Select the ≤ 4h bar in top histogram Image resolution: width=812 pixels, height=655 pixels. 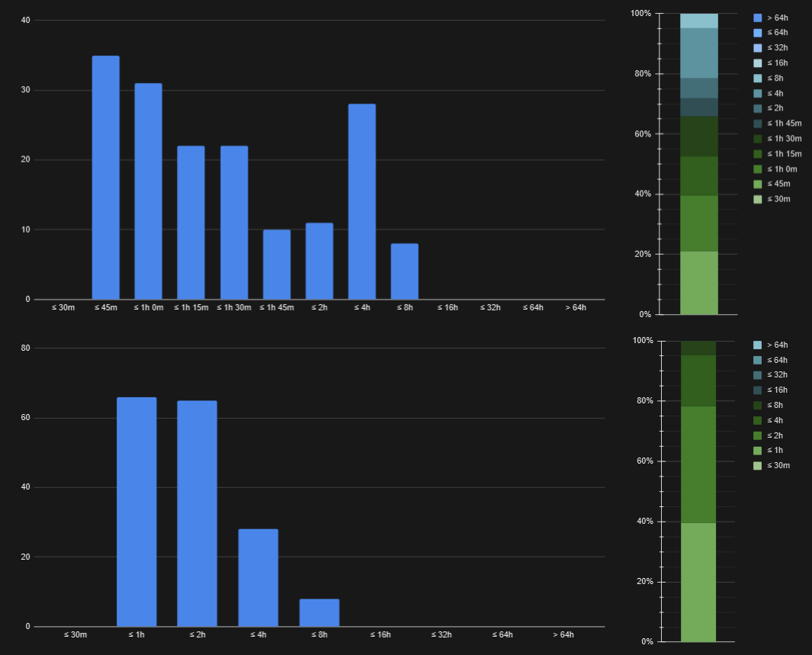pyautogui.click(x=361, y=201)
